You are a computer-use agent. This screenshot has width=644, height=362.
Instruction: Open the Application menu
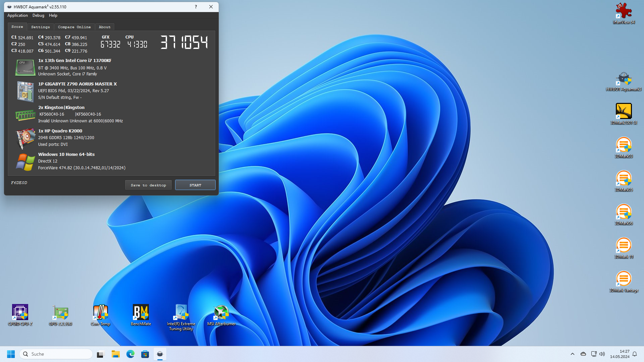(x=17, y=15)
